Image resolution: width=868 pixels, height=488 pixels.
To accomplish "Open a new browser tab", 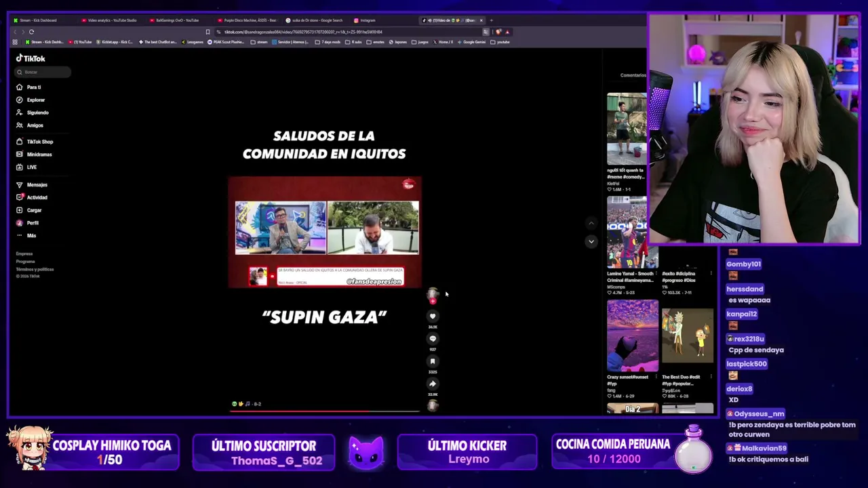I will tap(491, 20).
